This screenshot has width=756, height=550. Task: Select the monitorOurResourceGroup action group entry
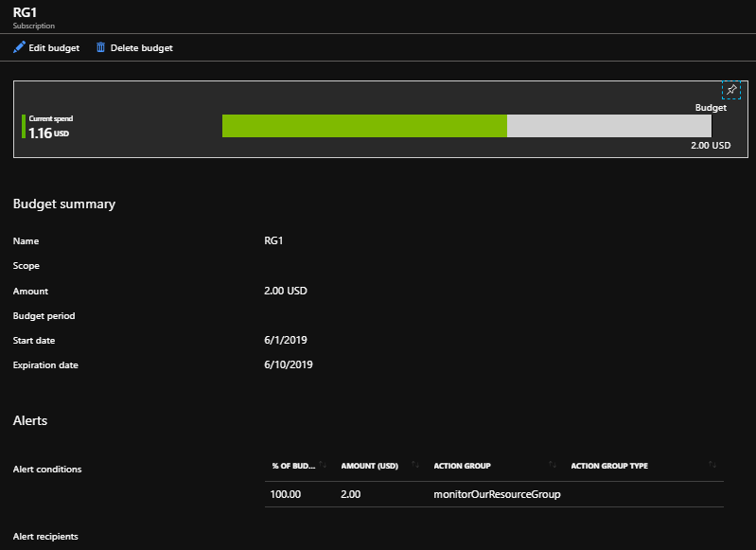tap(497, 494)
